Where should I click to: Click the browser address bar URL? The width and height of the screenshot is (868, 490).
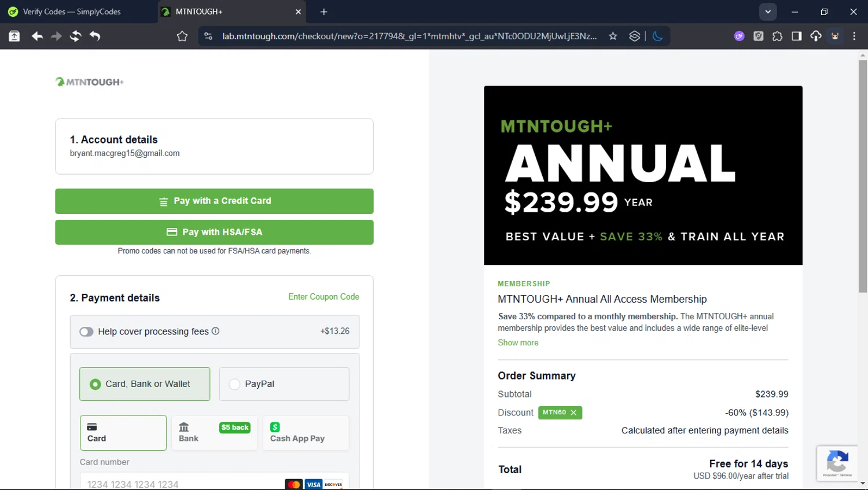[x=409, y=36]
